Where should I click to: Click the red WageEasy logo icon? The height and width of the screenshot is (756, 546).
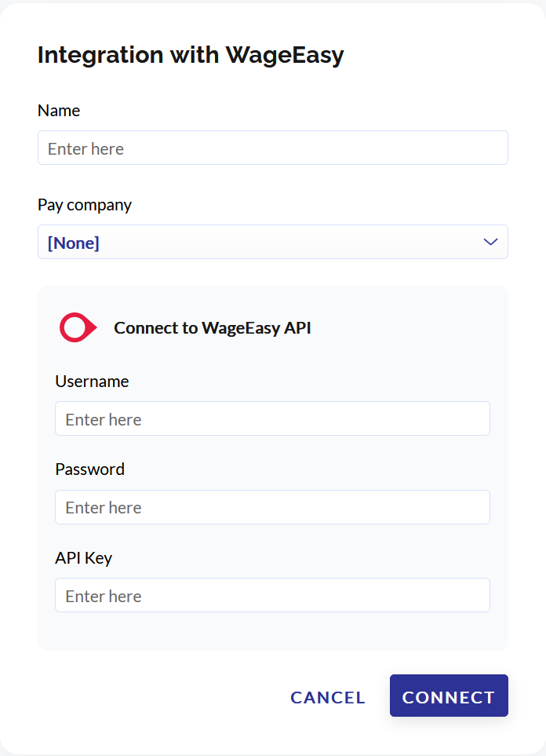click(x=78, y=327)
